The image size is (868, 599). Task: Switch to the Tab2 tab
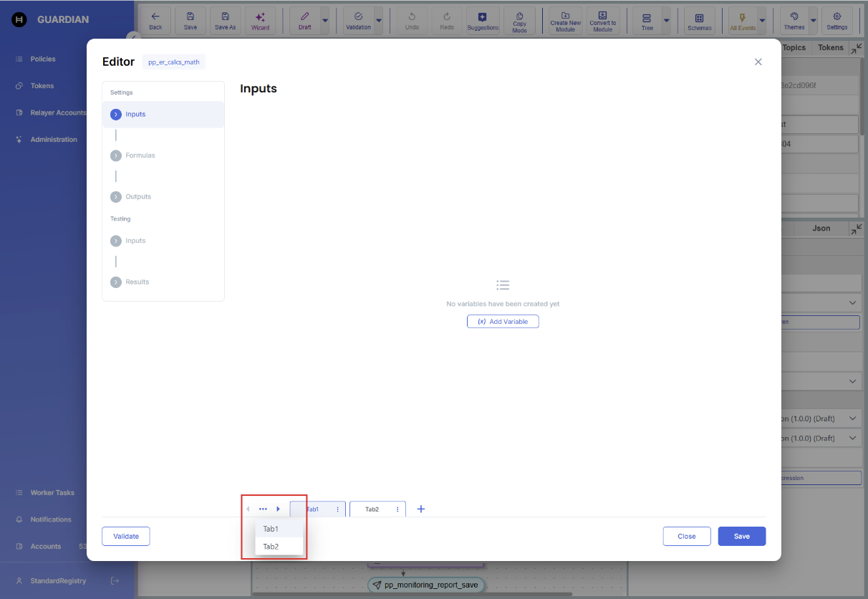[372, 509]
